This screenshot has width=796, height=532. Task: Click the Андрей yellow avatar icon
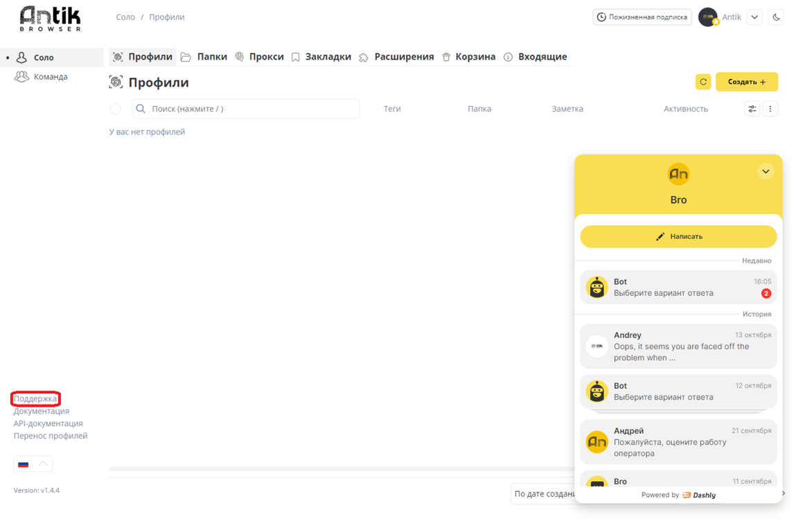tap(597, 442)
